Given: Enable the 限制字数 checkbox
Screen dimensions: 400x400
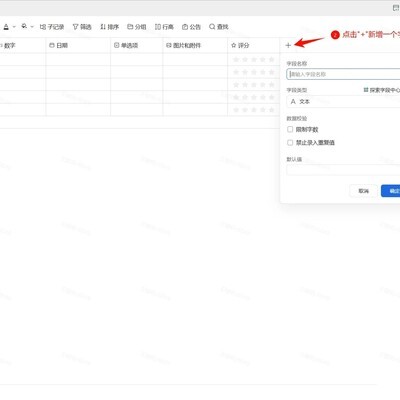Looking at the screenshot, I should click(x=290, y=129).
